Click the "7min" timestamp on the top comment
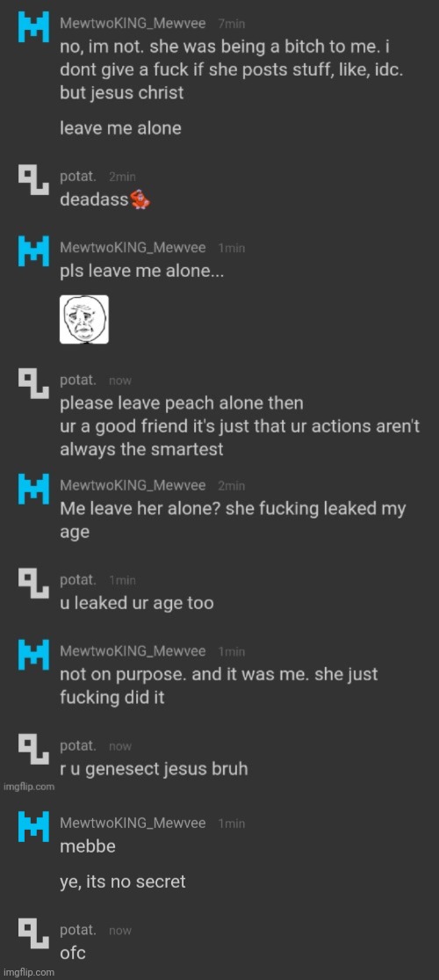This screenshot has height=980, width=439. [x=231, y=24]
